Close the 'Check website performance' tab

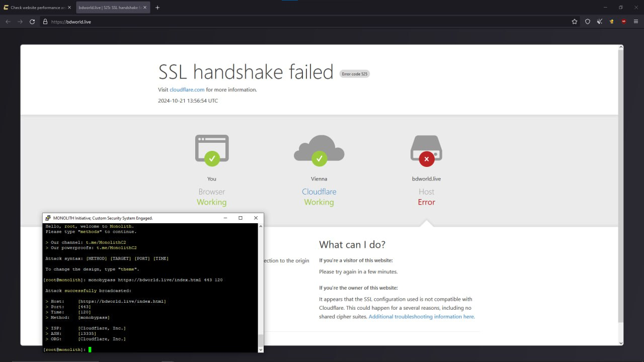tap(69, 8)
